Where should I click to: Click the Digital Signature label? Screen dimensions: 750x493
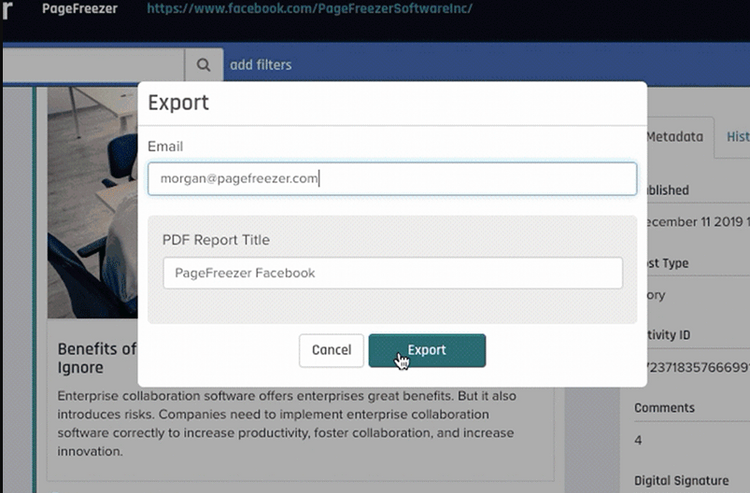tap(682, 481)
